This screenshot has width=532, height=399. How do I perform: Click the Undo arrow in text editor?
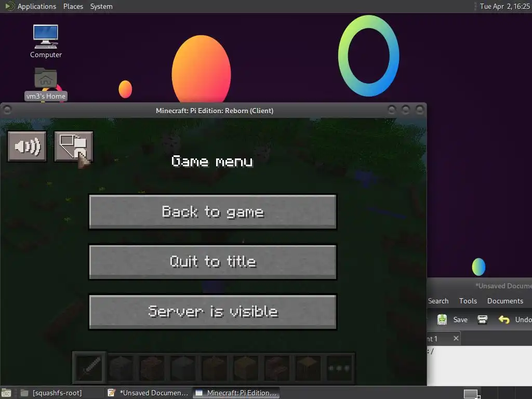click(x=504, y=320)
